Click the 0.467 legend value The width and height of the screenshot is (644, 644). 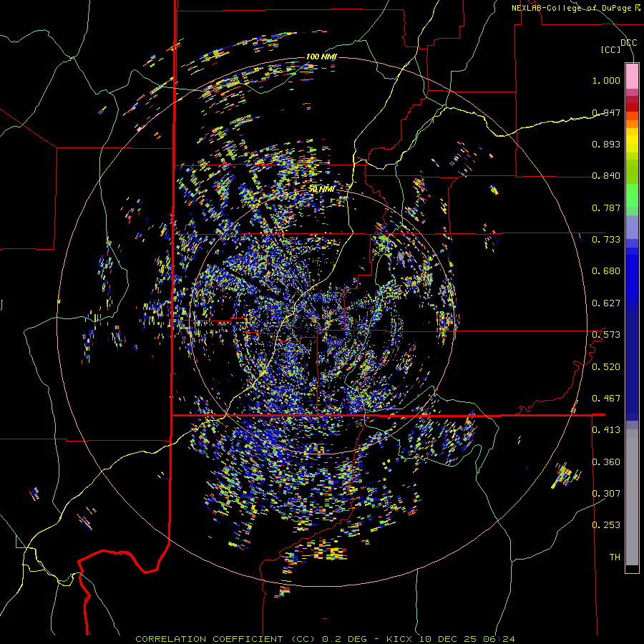606,399
